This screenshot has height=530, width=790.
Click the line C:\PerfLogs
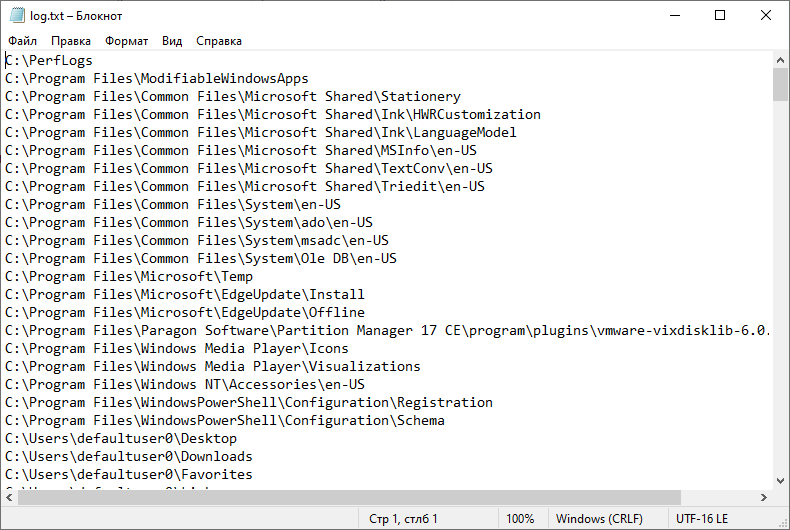coord(49,60)
